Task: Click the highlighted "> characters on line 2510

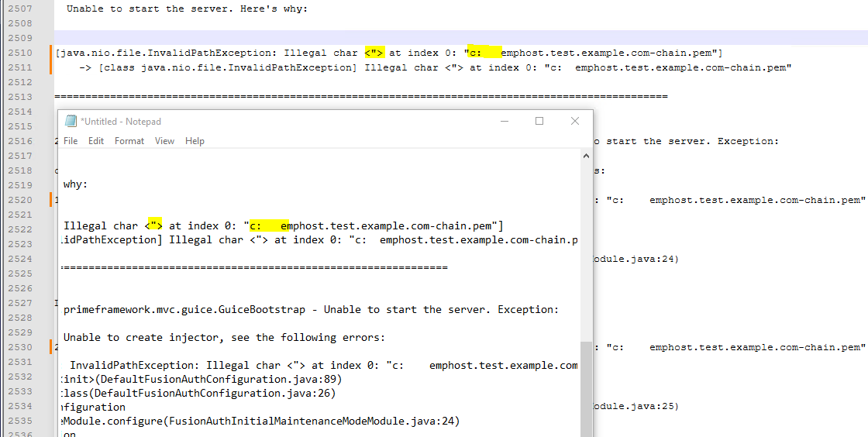Action: coord(375,53)
